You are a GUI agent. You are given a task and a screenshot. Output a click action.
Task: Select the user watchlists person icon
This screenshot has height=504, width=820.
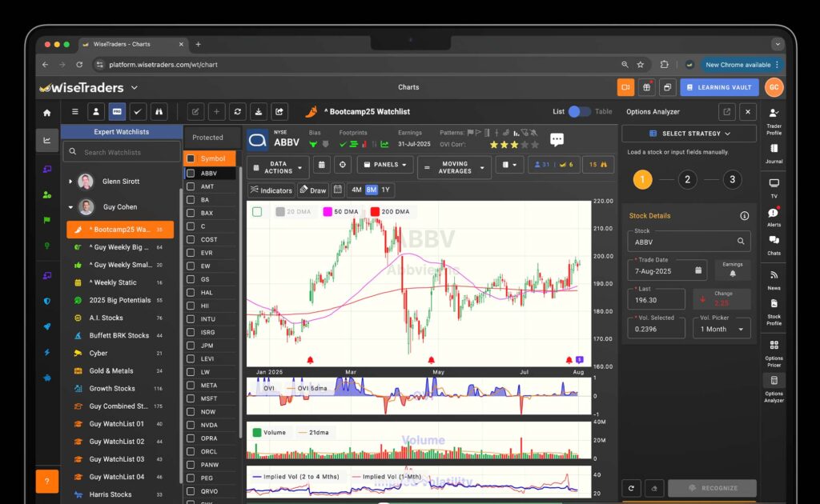point(96,111)
